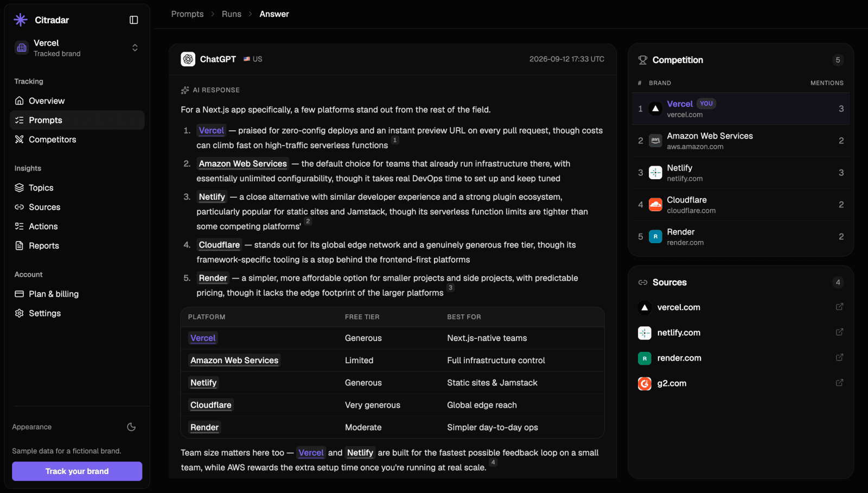Click Netlify in the platform table
Image resolution: width=868 pixels, height=493 pixels.
(203, 383)
